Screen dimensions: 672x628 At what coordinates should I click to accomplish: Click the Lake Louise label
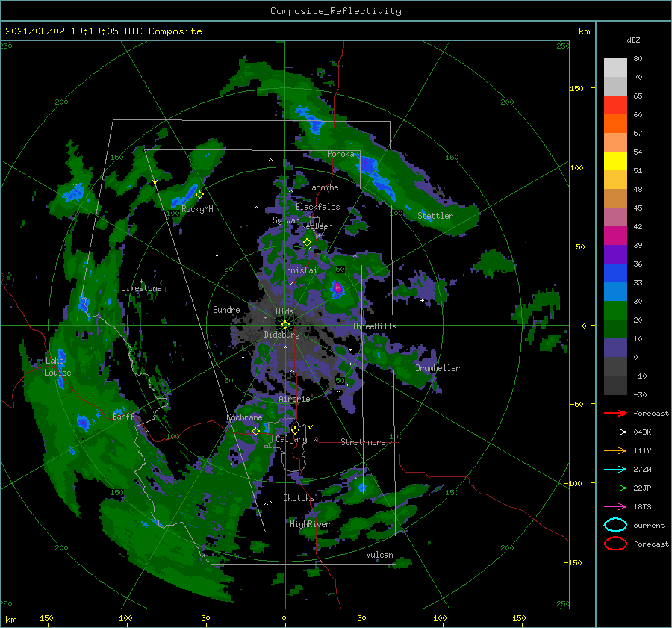[57, 367]
